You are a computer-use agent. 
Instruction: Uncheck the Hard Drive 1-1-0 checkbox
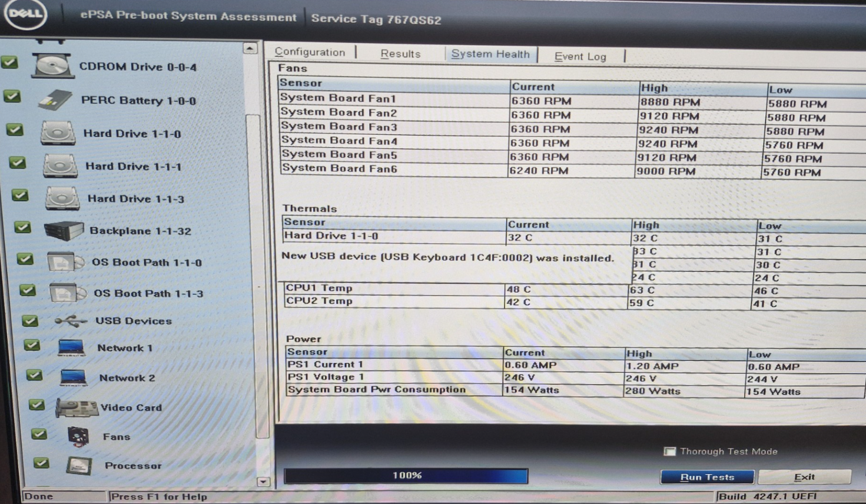click(15, 129)
